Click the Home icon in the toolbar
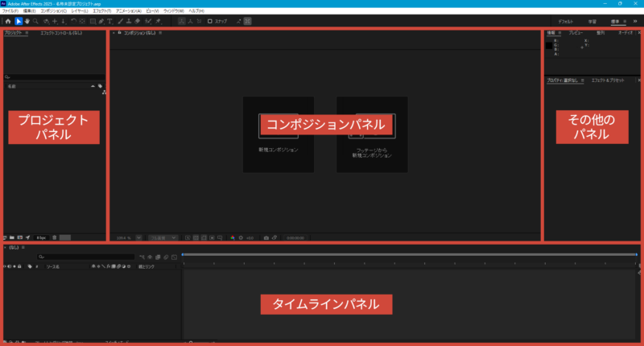 [8, 22]
